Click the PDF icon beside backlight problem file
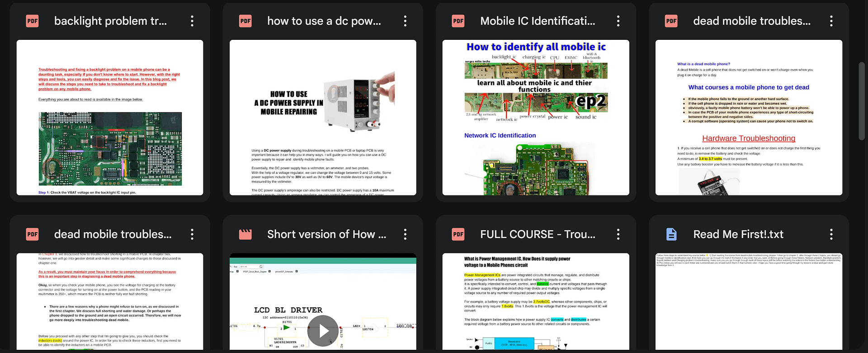The height and width of the screenshot is (353, 868). click(32, 21)
